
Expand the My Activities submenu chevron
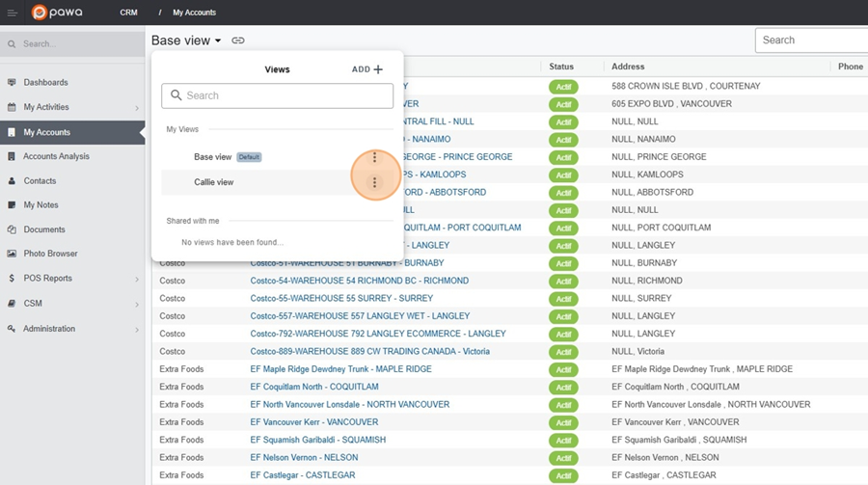137,108
